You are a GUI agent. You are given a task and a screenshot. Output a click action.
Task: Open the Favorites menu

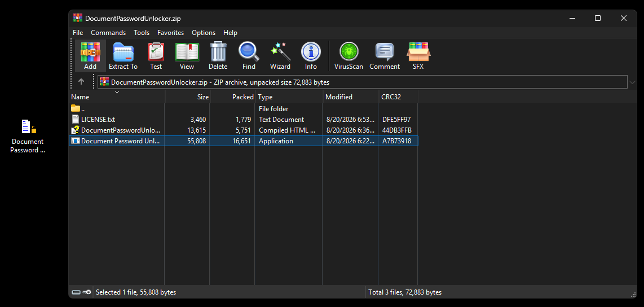pos(170,33)
